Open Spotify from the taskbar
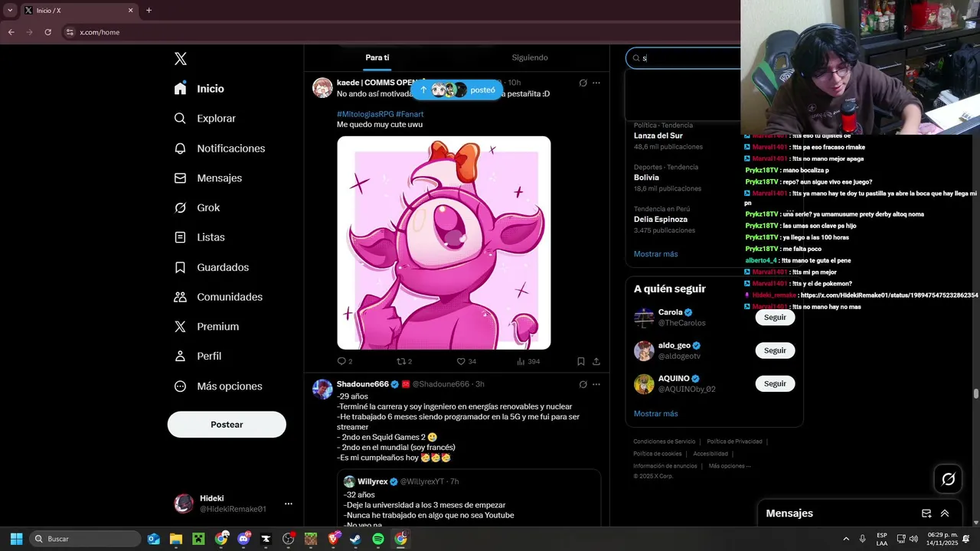This screenshot has height=551, width=980. click(x=377, y=539)
